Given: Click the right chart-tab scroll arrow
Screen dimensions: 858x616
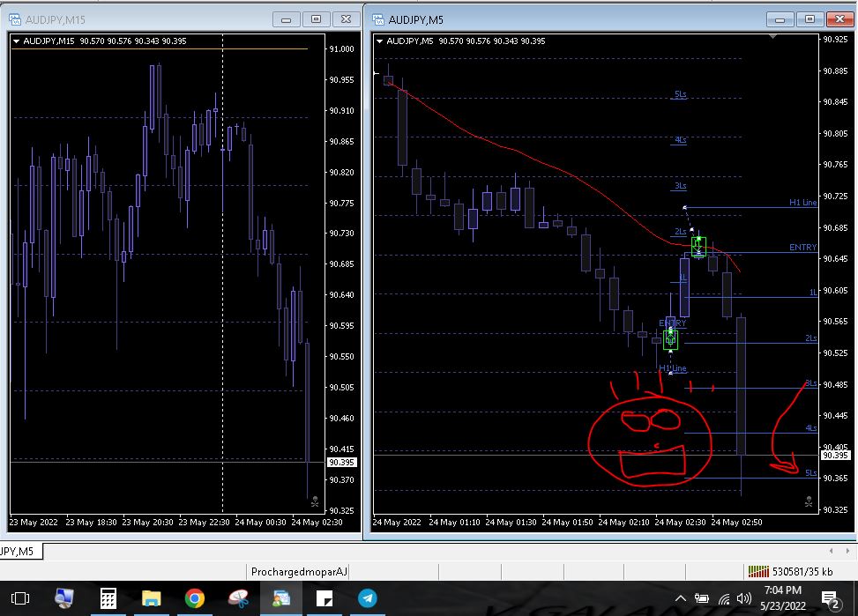Looking at the screenshot, I should point(847,551).
